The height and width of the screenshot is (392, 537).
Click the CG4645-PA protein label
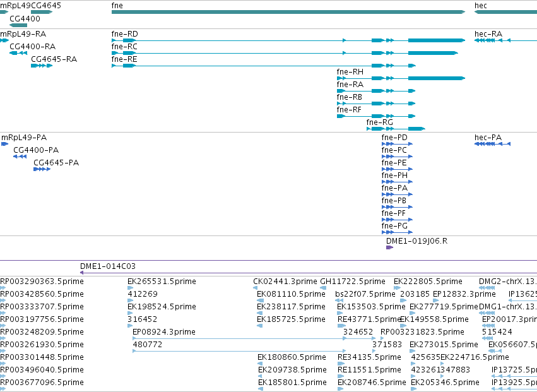point(56,163)
